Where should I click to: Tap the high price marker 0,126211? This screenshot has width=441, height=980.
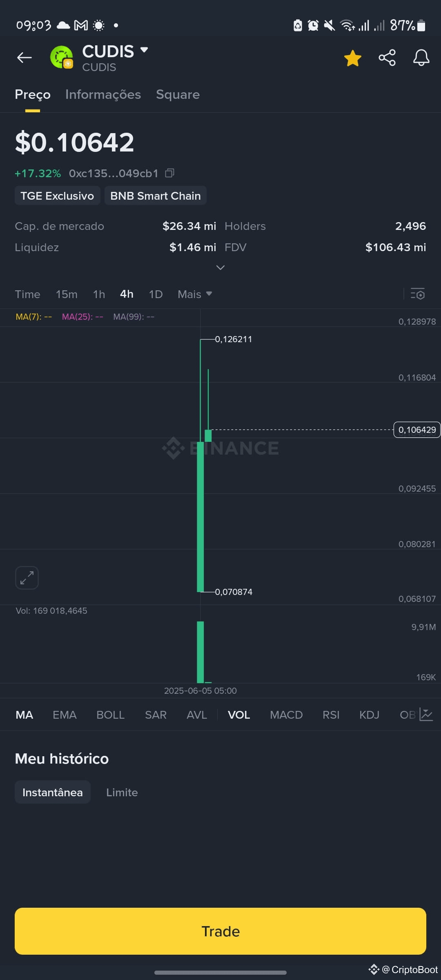coord(234,339)
